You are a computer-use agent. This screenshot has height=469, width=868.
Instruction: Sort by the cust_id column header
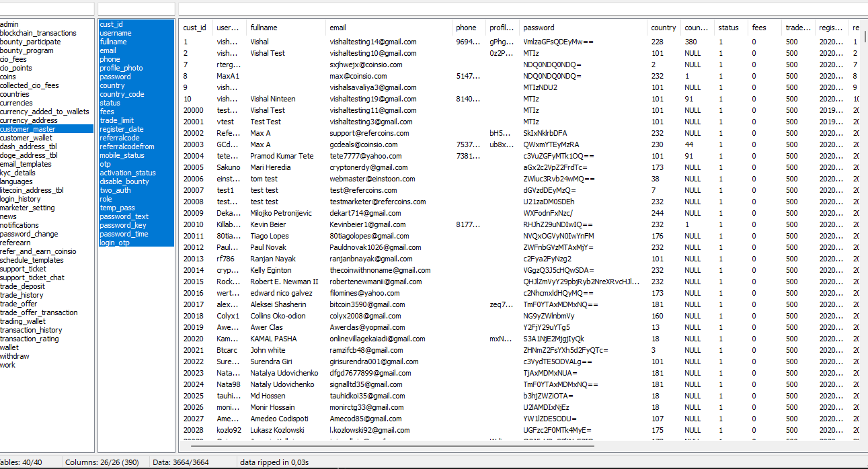pyautogui.click(x=194, y=28)
